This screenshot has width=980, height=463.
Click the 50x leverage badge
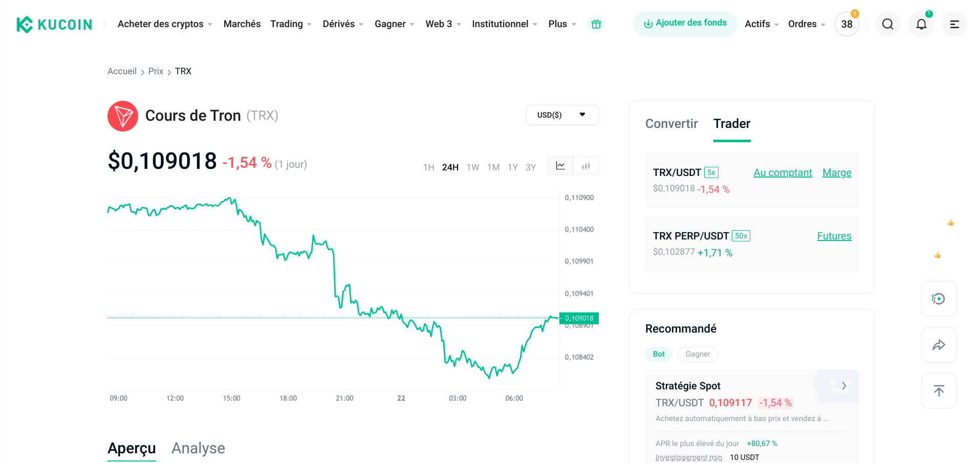(741, 236)
